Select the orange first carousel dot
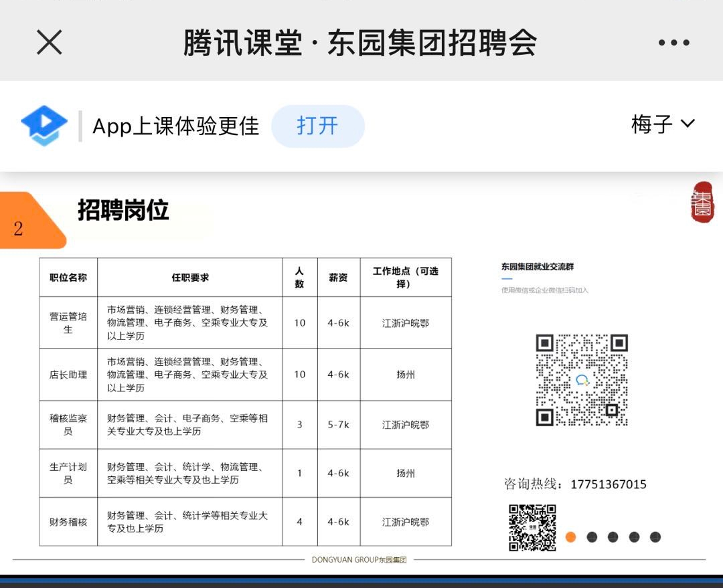This screenshot has width=723, height=588. pos(570,536)
